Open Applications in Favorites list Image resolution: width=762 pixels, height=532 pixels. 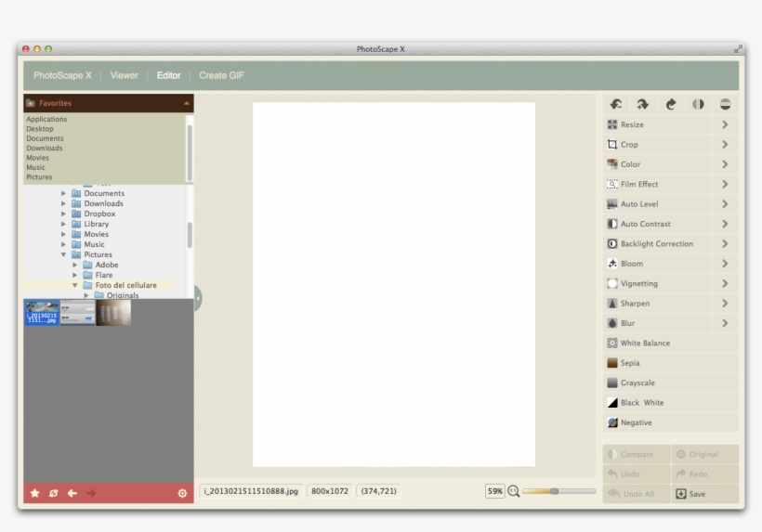click(x=46, y=119)
